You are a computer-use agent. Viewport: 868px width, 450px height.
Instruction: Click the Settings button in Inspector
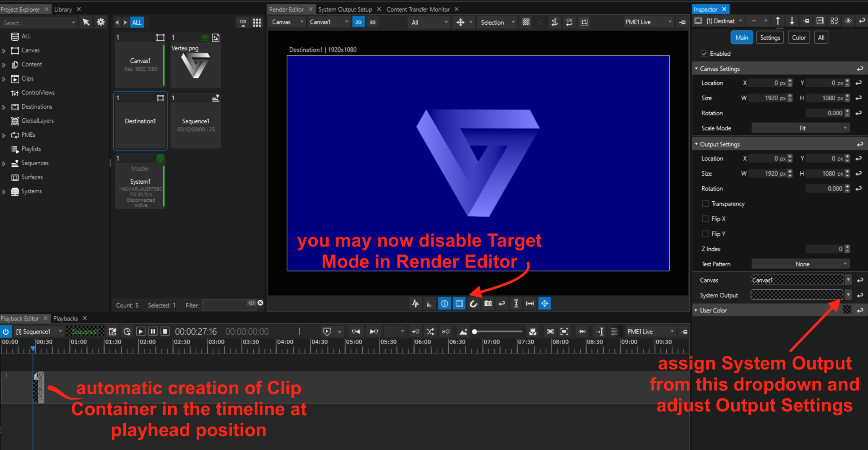click(770, 38)
